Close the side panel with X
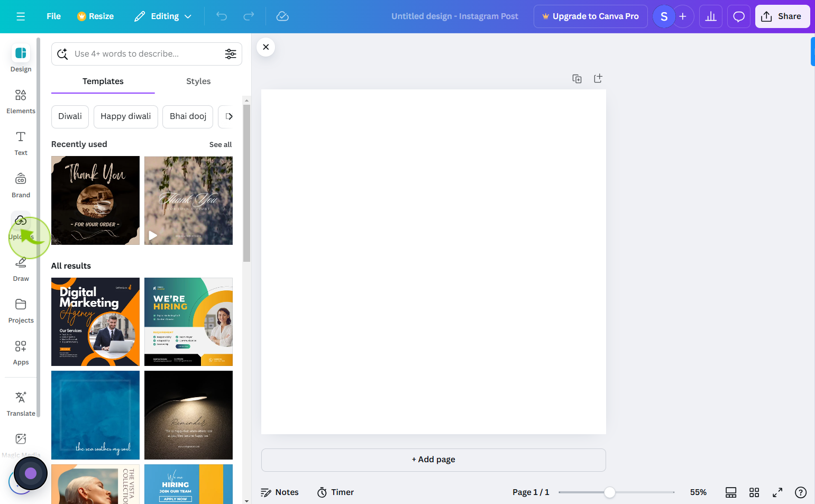Screen dimensions: 815x504 click(265, 47)
